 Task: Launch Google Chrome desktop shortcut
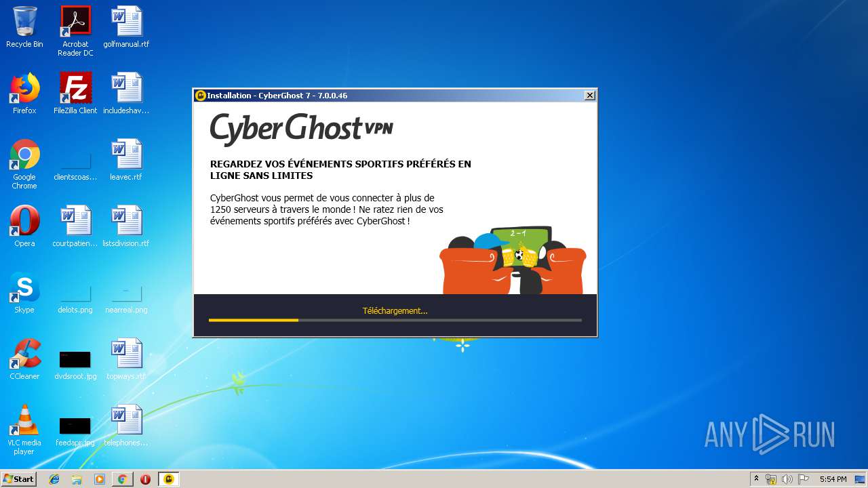(24, 164)
